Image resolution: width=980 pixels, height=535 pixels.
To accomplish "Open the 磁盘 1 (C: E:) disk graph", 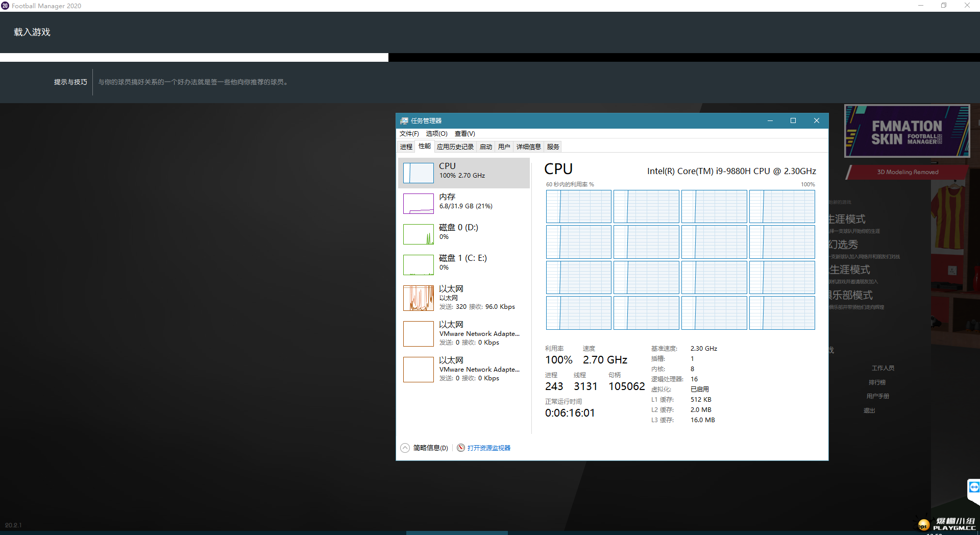I will pyautogui.click(x=418, y=265).
